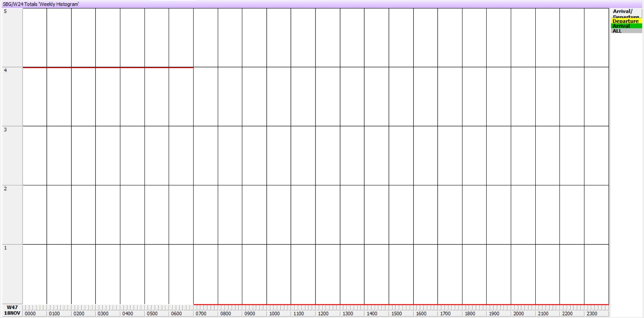Viewport: 644px width, 318px height.
Task: Click the y-axis value 5 label
Action: (x=5, y=11)
